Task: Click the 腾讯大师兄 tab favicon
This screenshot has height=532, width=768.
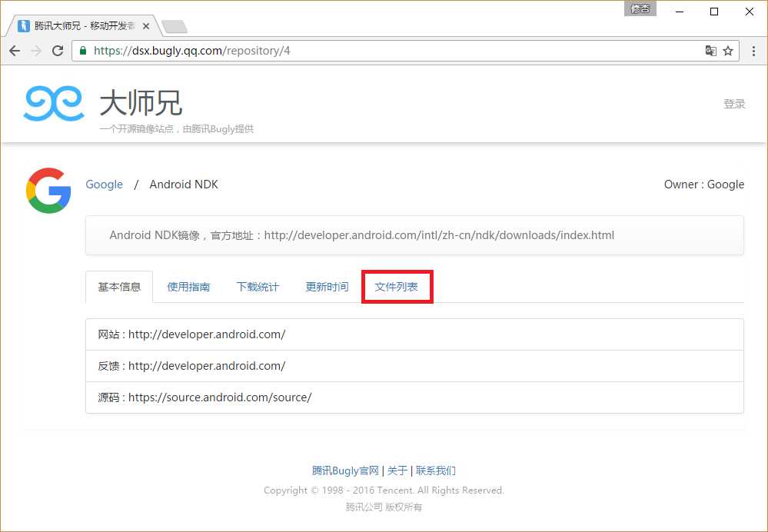Action: 24,25
